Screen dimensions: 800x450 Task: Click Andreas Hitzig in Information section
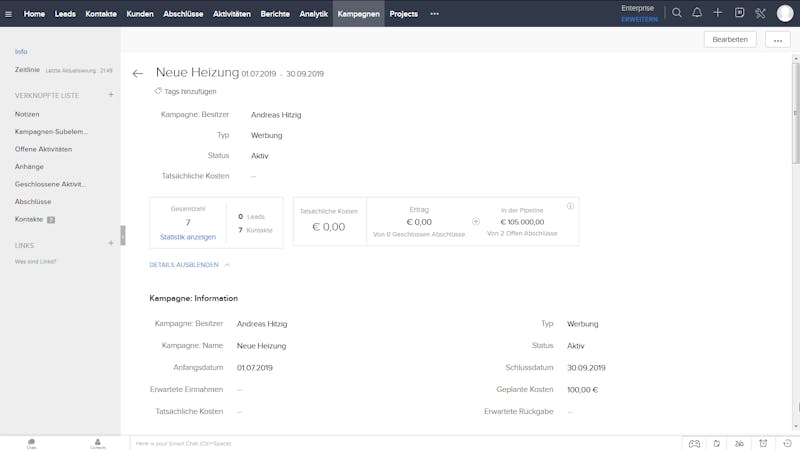[262, 324]
